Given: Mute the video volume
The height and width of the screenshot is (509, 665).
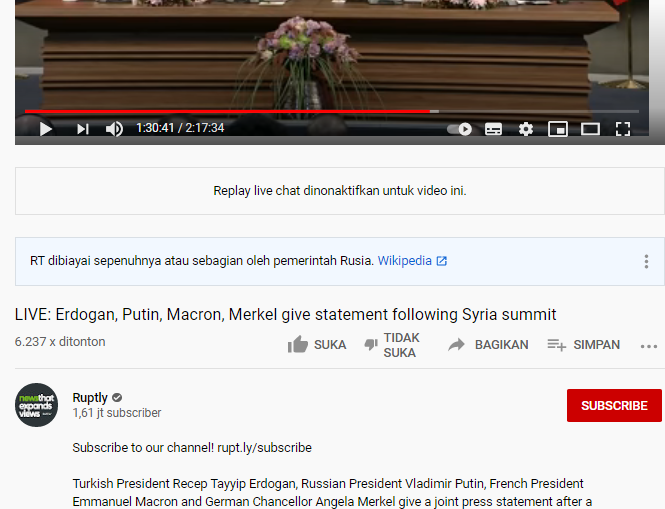Looking at the screenshot, I should [114, 129].
